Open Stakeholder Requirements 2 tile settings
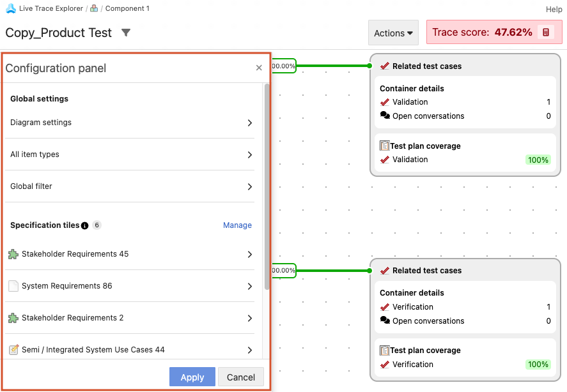Image resolution: width=567 pixels, height=392 pixels. click(x=250, y=318)
